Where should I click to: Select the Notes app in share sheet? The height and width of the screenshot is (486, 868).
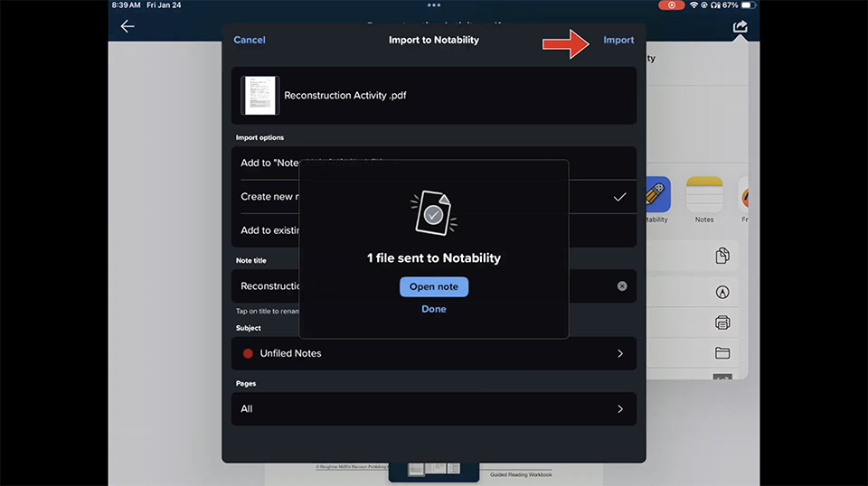(x=704, y=194)
